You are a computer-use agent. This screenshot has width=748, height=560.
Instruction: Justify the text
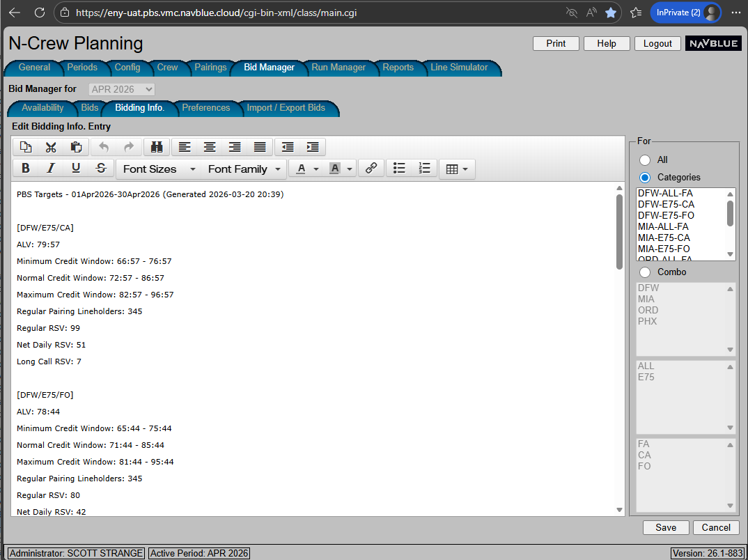[x=260, y=147]
